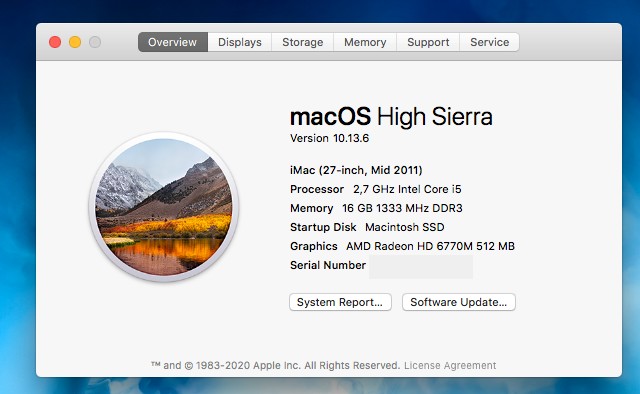Click the hidden Serial Number field

tap(421, 267)
